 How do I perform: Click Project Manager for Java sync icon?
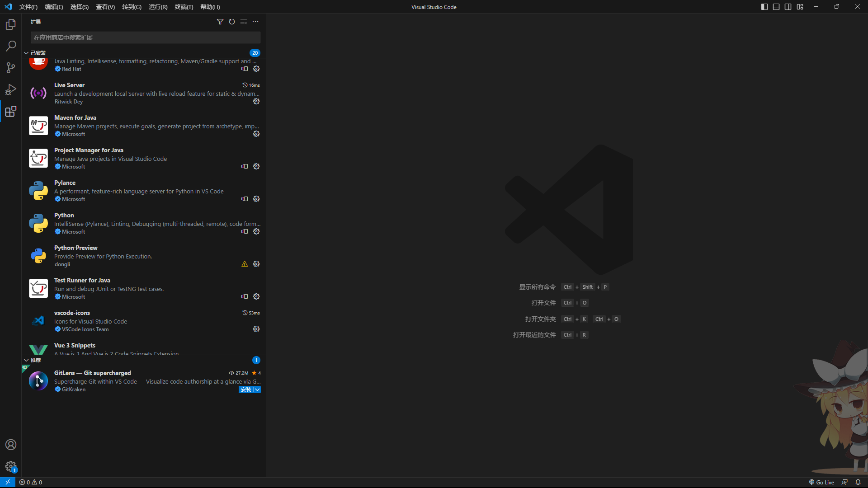coord(245,166)
